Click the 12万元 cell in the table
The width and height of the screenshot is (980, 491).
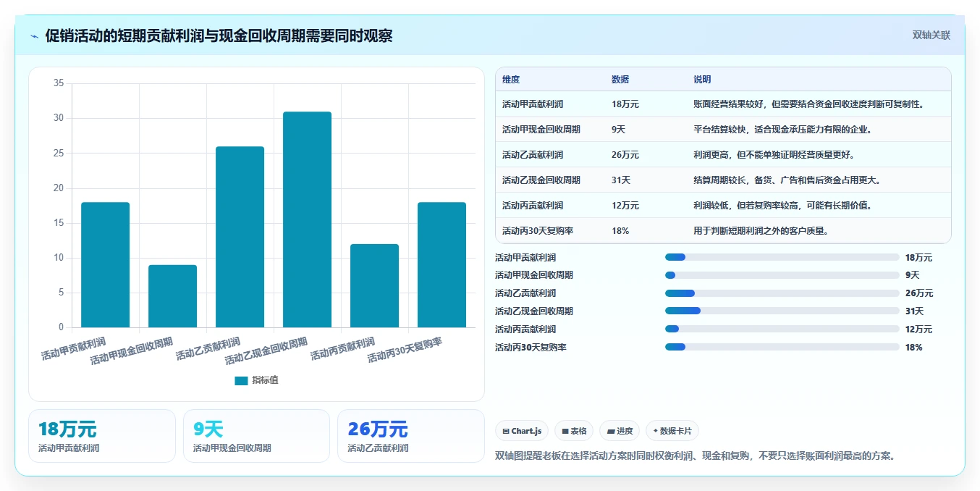click(x=625, y=206)
